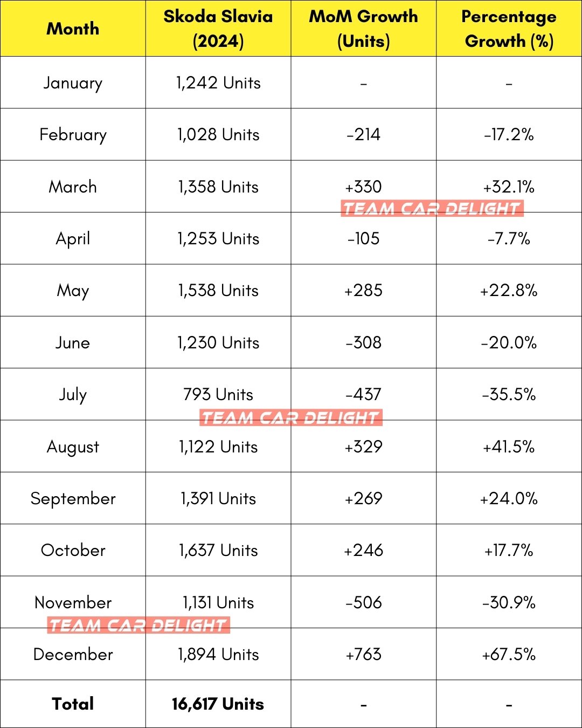Click the Percentage Growth (%) header
582x728 pixels.
[509, 29]
